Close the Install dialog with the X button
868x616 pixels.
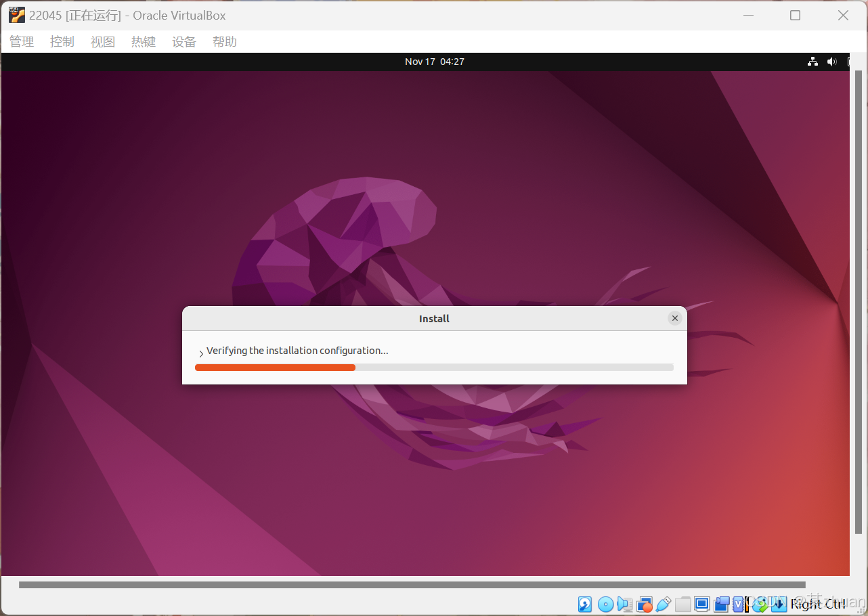(x=674, y=318)
